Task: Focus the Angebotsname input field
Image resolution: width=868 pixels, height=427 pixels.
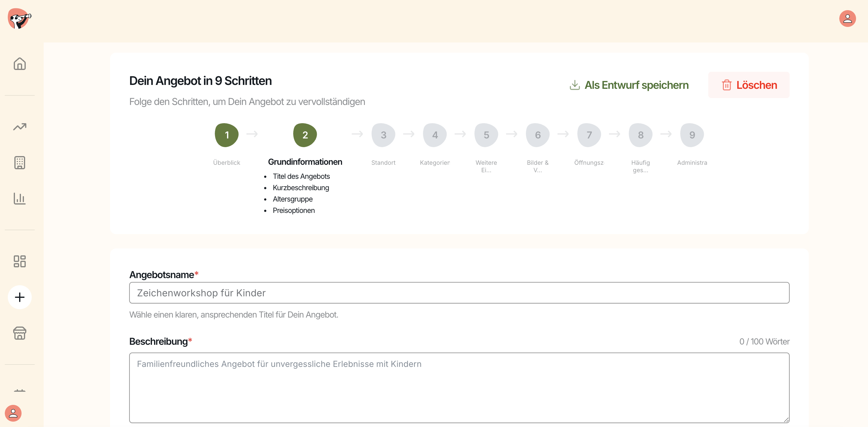Action: (459, 293)
